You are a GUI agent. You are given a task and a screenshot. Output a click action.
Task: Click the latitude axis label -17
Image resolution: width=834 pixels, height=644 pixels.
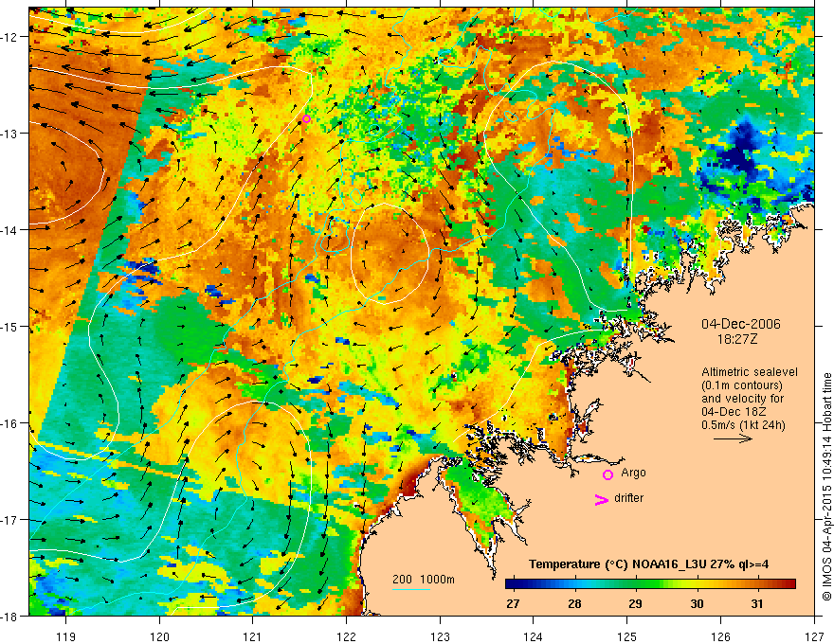[9, 520]
